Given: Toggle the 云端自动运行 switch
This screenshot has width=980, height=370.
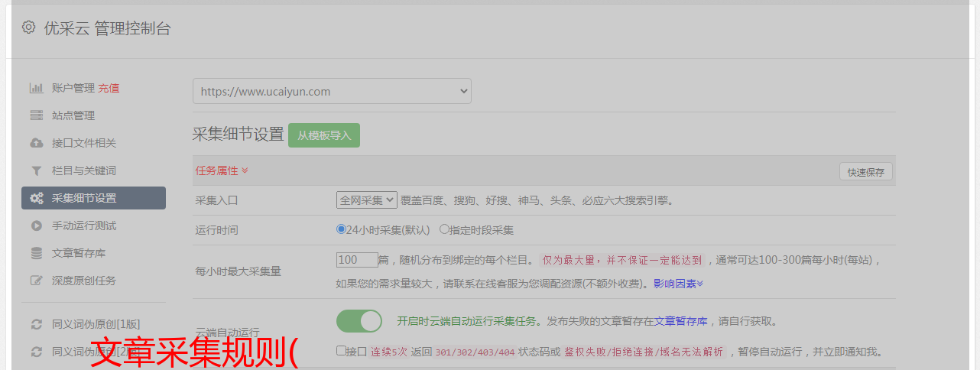Looking at the screenshot, I should pyautogui.click(x=359, y=321).
